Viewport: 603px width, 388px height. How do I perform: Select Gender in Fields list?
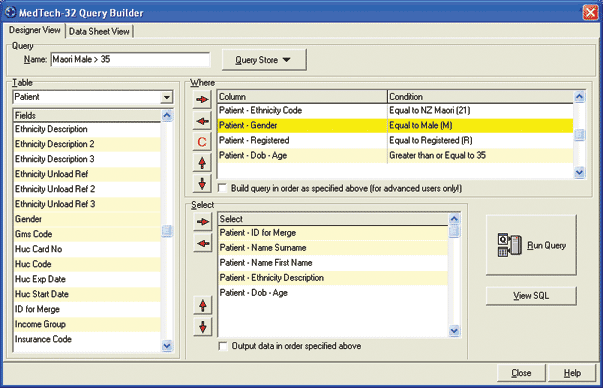[87, 219]
